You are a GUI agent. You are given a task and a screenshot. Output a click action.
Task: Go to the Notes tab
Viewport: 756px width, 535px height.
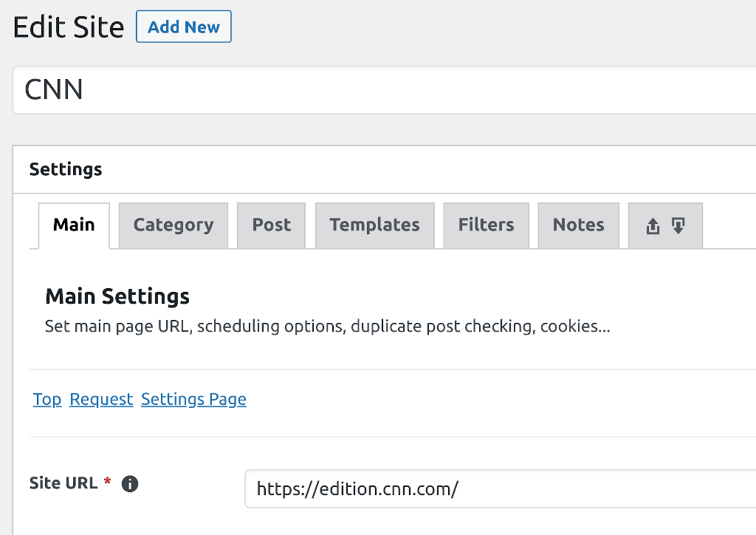click(579, 225)
